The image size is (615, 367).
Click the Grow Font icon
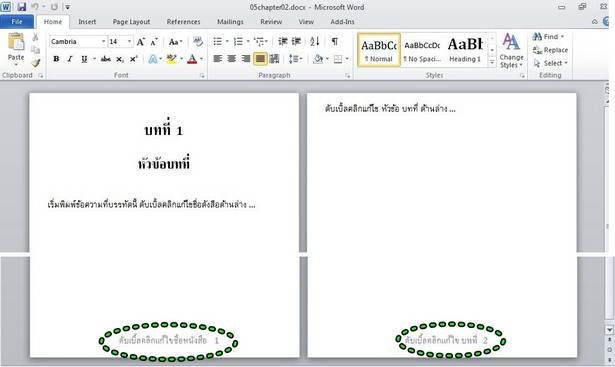(x=140, y=42)
